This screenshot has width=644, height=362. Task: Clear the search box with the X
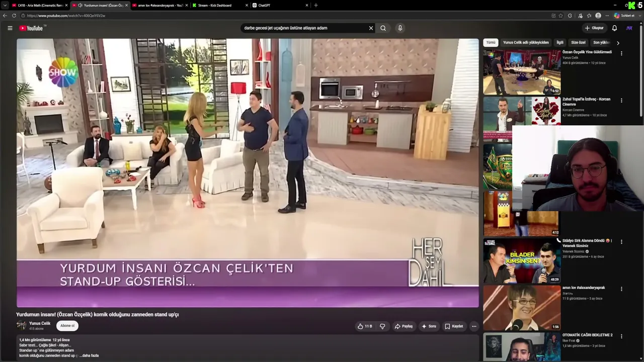coord(371,28)
